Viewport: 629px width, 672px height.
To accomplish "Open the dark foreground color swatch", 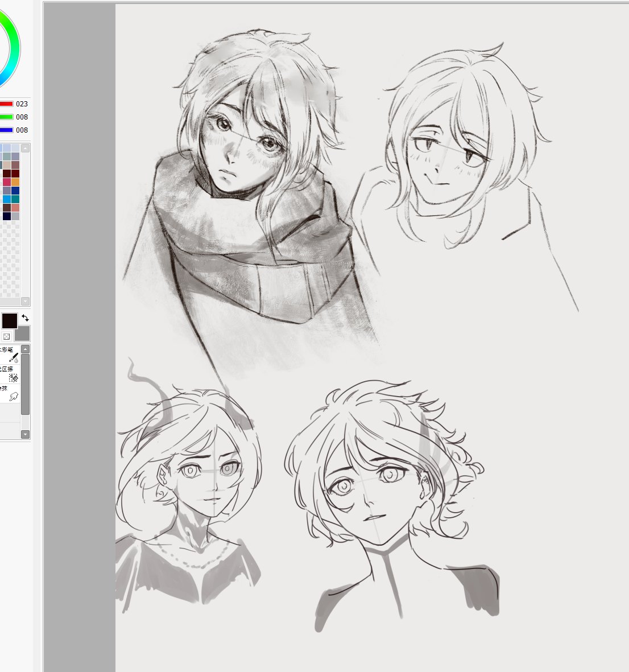I will [10, 320].
